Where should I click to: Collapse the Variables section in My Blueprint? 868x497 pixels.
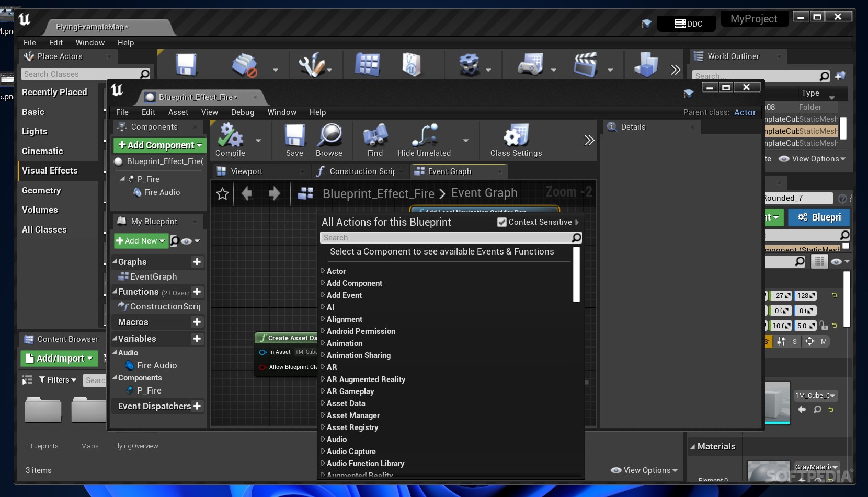click(x=115, y=339)
